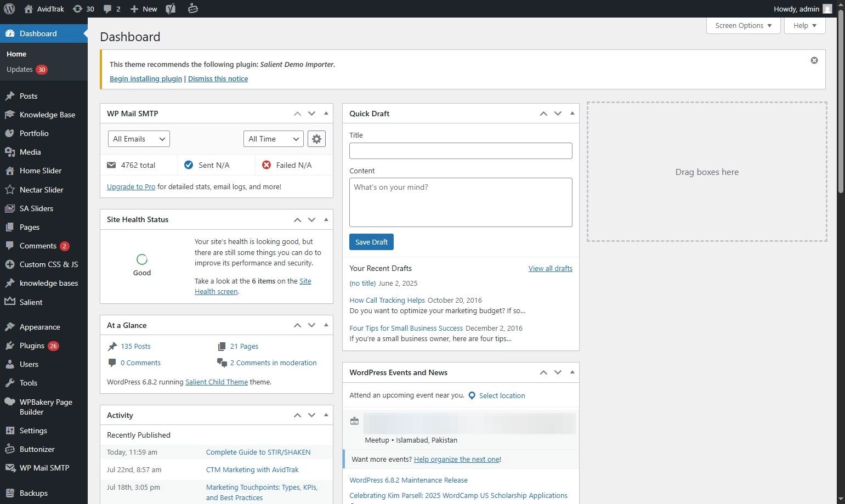
Task: Click the Buttonizer icon in sidebar
Action: [x=10, y=449]
